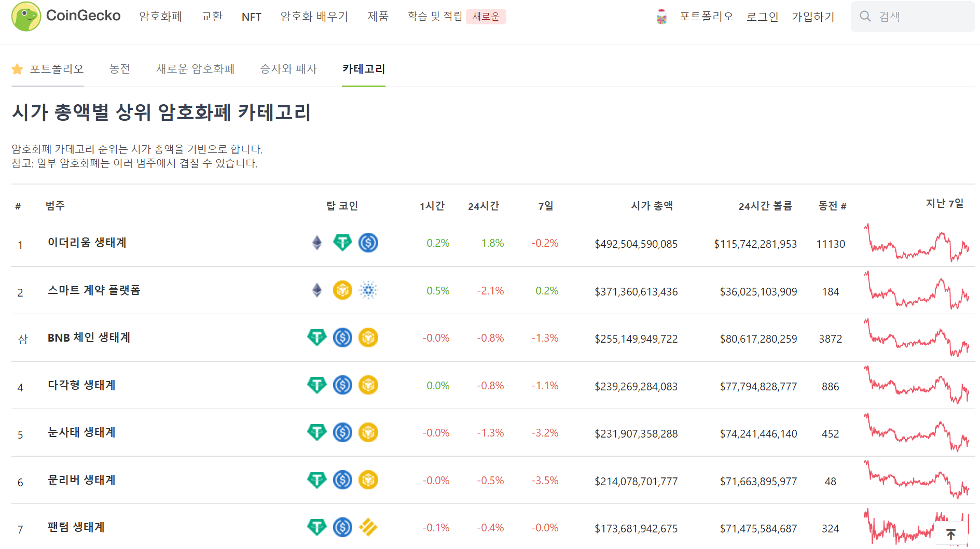Click BUSD icon in 다각형 생태계 row
This screenshot has width=980, height=549.
point(368,385)
